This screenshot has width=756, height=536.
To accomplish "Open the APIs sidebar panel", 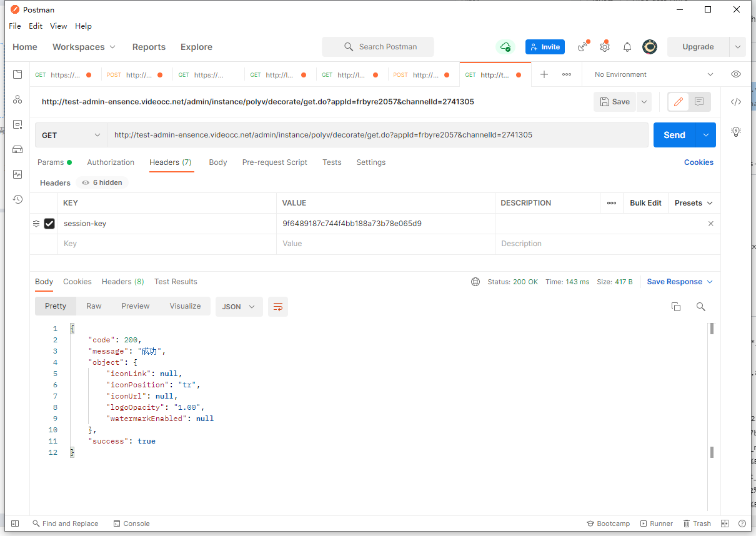I will [17, 99].
